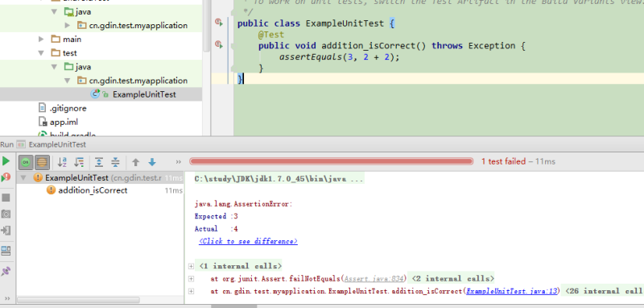The height and width of the screenshot is (308, 644).
Task: Expand cn.gdin.test.myapplication package under androidTest
Action: [x=68, y=26]
